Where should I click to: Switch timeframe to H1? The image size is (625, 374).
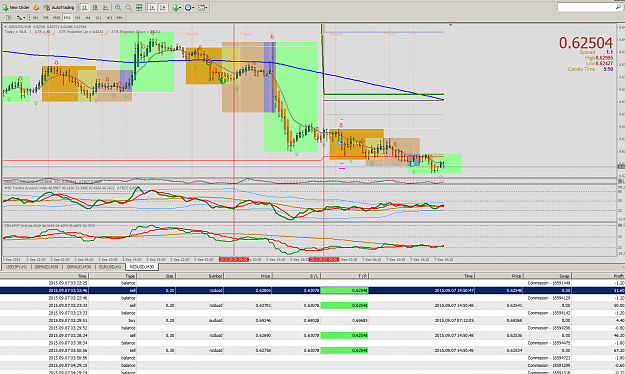pos(77,18)
